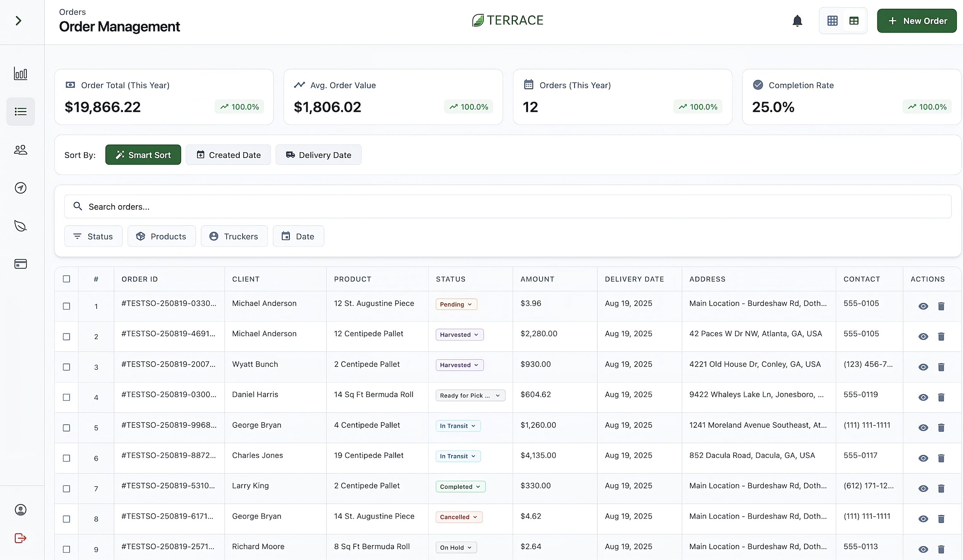This screenshot has height=560, width=963.
Task: Open notifications bell icon
Action: [x=797, y=21]
